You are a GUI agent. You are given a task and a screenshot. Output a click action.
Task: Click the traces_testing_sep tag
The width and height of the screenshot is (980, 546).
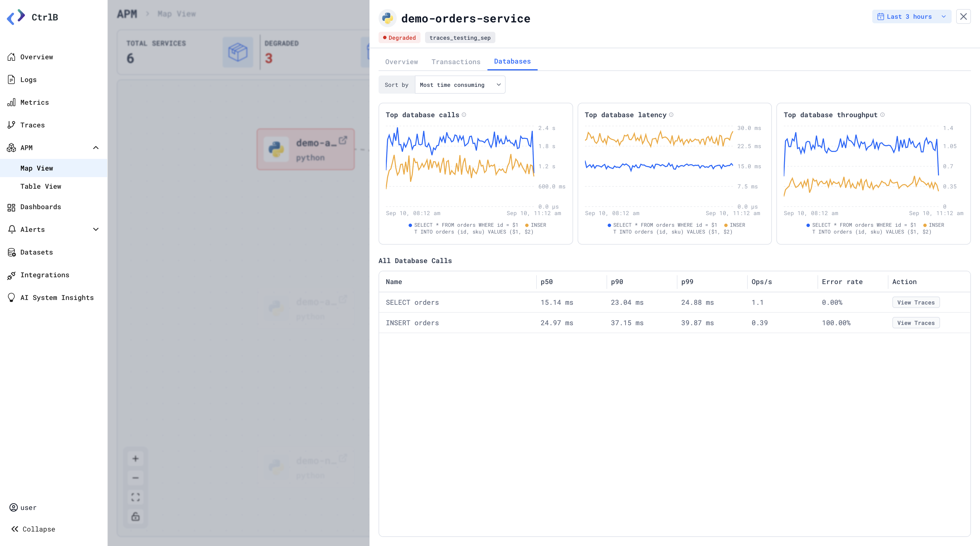click(460, 38)
